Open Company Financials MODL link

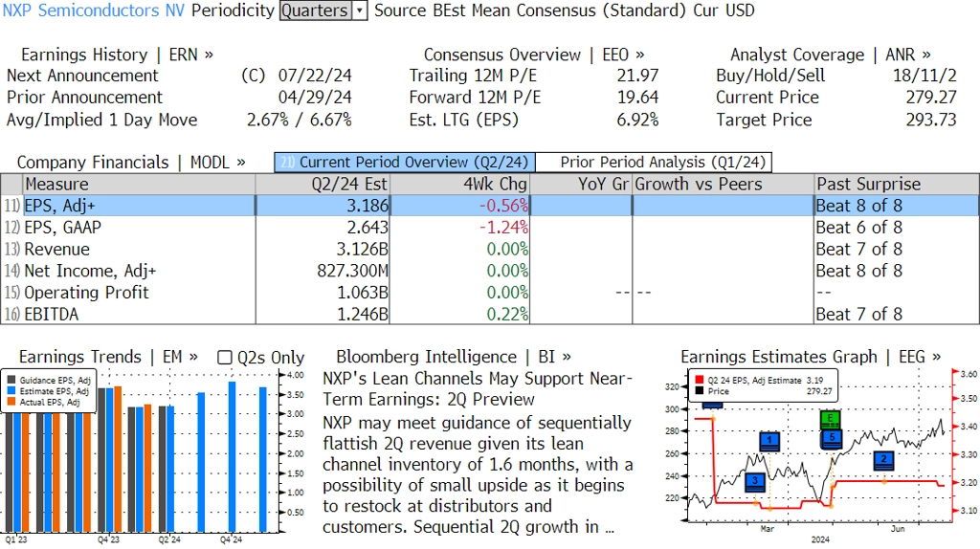(x=131, y=163)
